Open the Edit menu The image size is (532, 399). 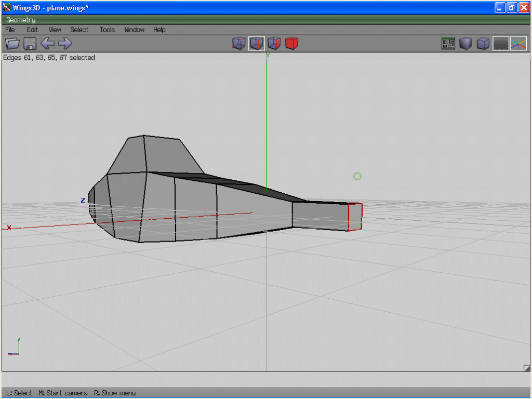(32, 30)
